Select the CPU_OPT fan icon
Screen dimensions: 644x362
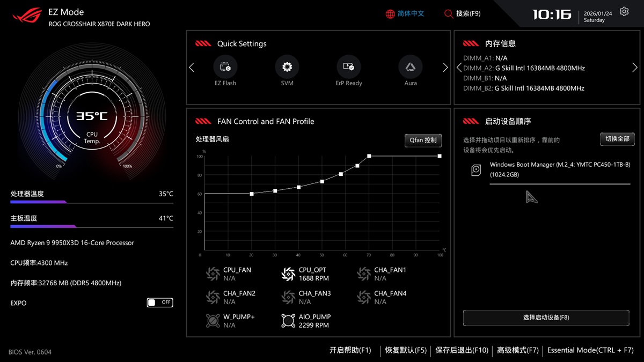(x=288, y=274)
